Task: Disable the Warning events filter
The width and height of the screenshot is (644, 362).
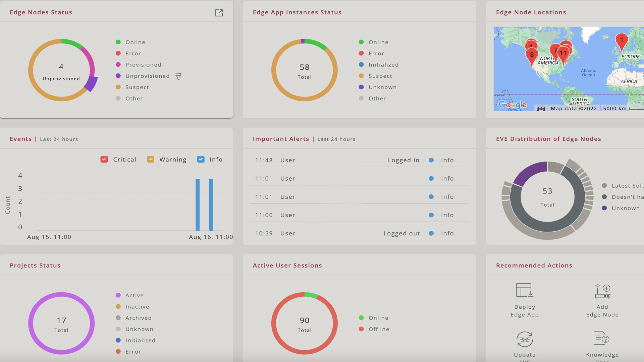Action: click(x=150, y=159)
